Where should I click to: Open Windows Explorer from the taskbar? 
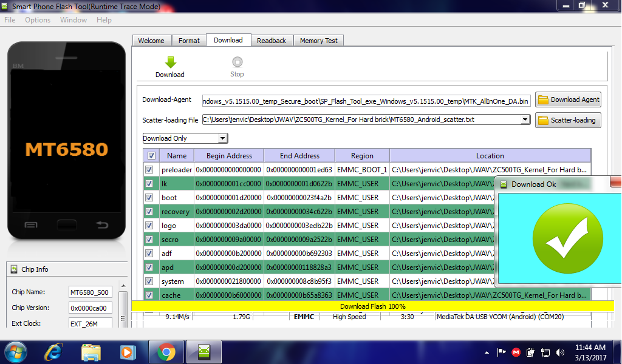pos(91,351)
